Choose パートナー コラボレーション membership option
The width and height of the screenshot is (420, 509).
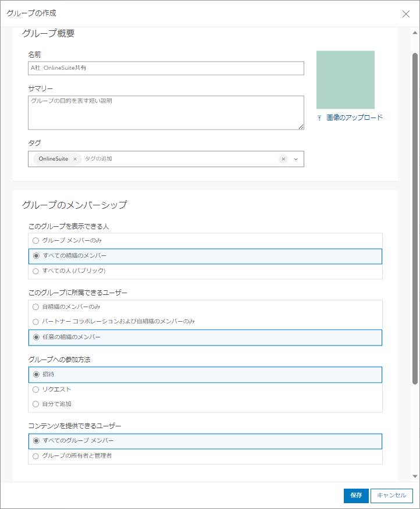[36, 322]
